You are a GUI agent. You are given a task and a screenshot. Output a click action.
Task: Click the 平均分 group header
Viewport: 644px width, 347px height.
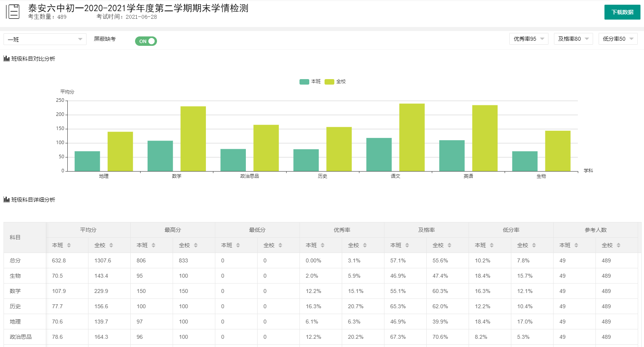tap(88, 230)
